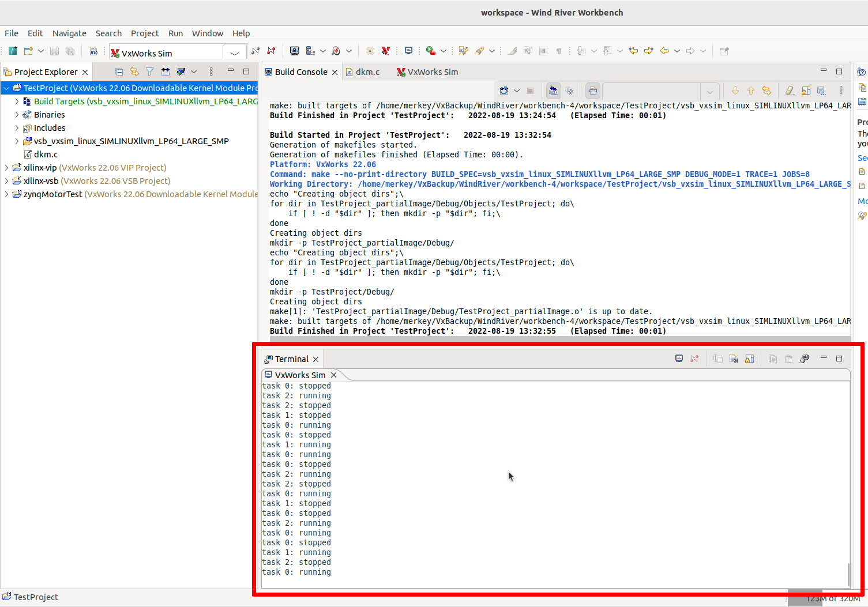Screen dimensions: 868x607
Task: Click the Connect target icon beside VxWorks Sim combo
Action: pos(255,51)
